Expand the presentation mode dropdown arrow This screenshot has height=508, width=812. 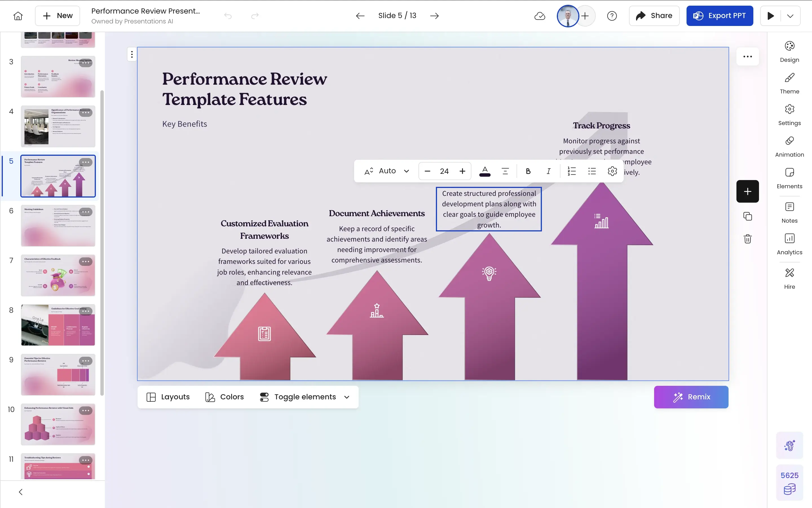pyautogui.click(x=791, y=16)
